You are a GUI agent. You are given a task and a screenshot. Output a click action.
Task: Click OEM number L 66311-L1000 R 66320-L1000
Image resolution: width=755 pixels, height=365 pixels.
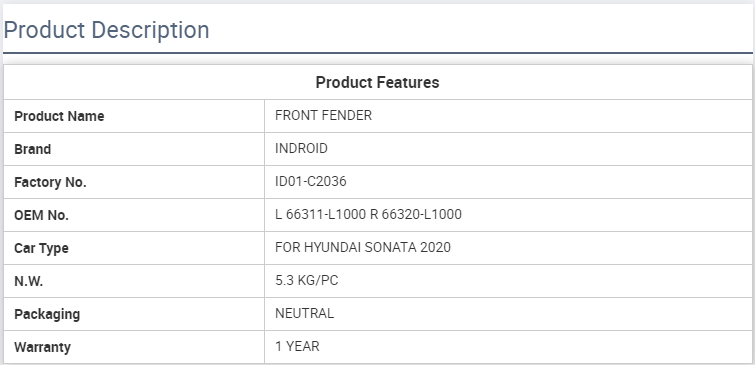[x=368, y=214]
